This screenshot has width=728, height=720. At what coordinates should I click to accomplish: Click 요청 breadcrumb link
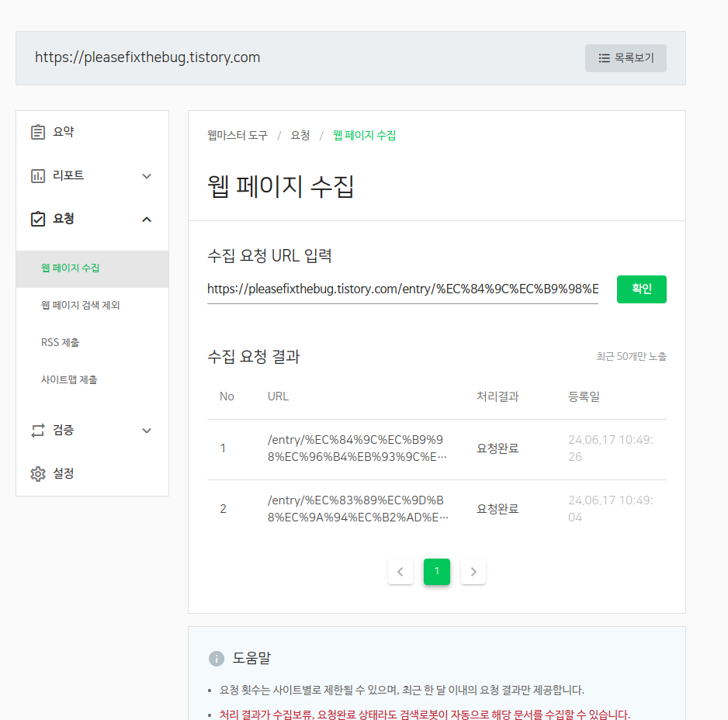tap(300, 136)
